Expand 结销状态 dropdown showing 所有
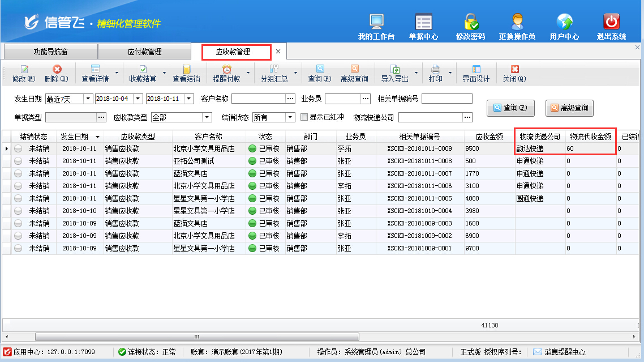This screenshot has width=644, height=362. click(x=290, y=117)
